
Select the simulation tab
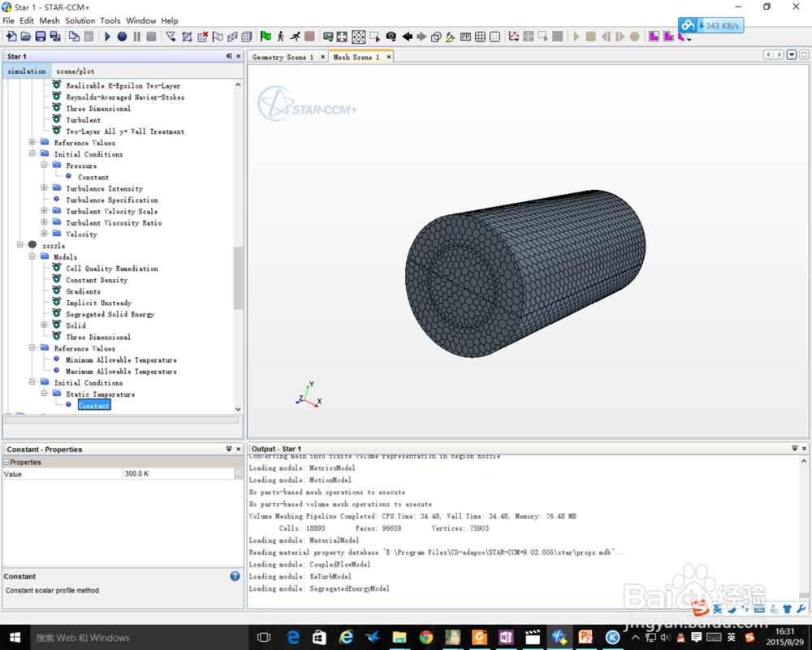[x=27, y=71]
